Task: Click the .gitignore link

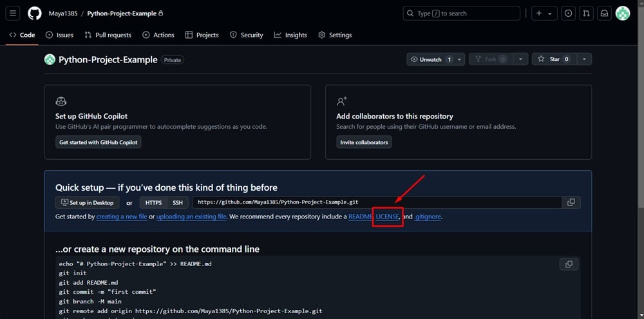Action: tap(428, 217)
